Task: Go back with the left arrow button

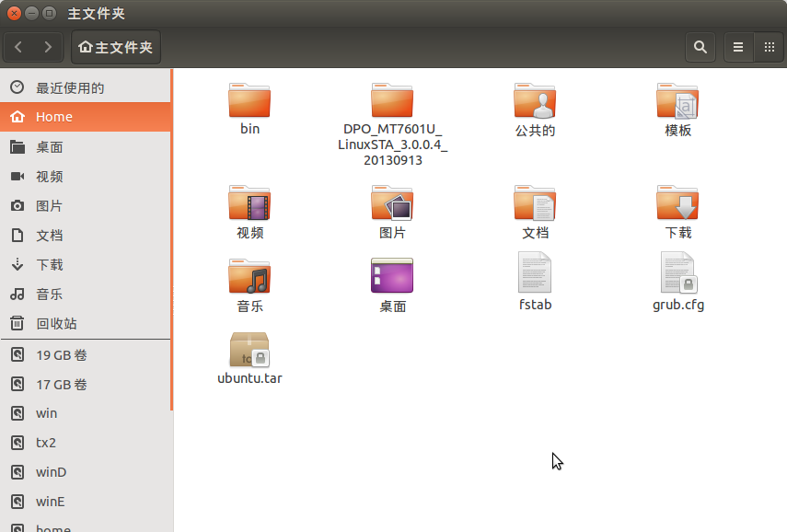Action: [x=18, y=47]
